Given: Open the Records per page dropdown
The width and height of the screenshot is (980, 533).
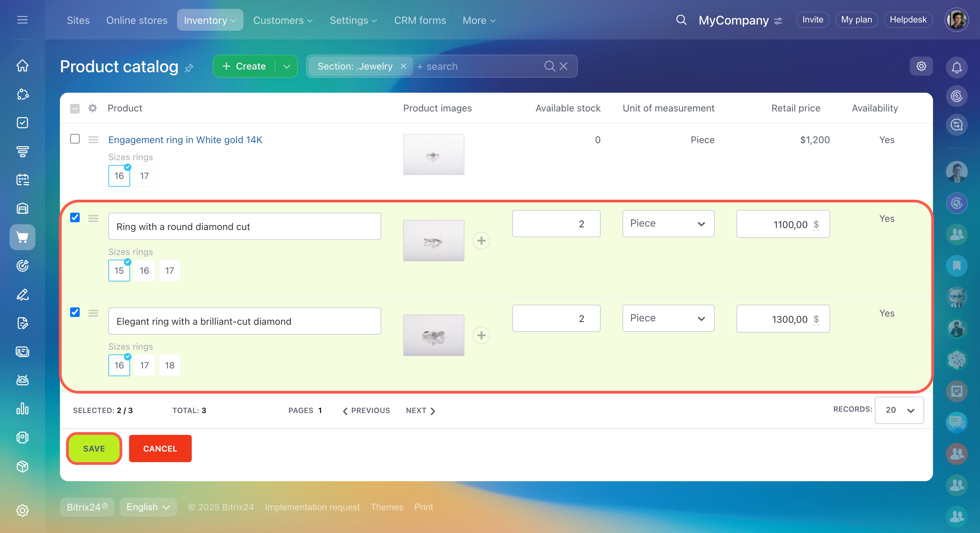Looking at the screenshot, I should [899, 410].
